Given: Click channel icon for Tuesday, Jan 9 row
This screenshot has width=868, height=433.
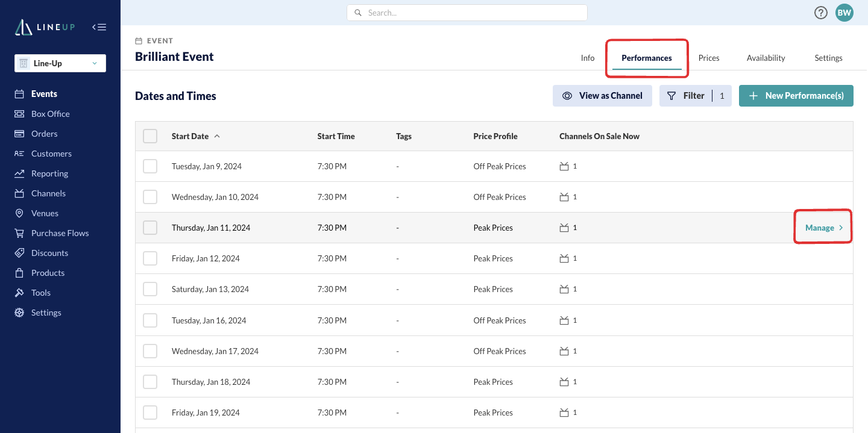Looking at the screenshot, I should point(564,166).
